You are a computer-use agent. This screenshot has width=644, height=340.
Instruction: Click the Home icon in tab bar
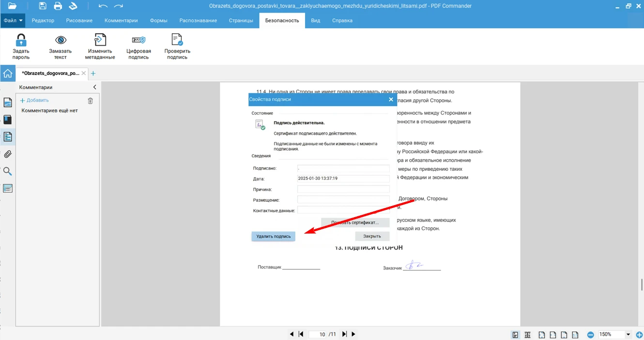[8, 74]
